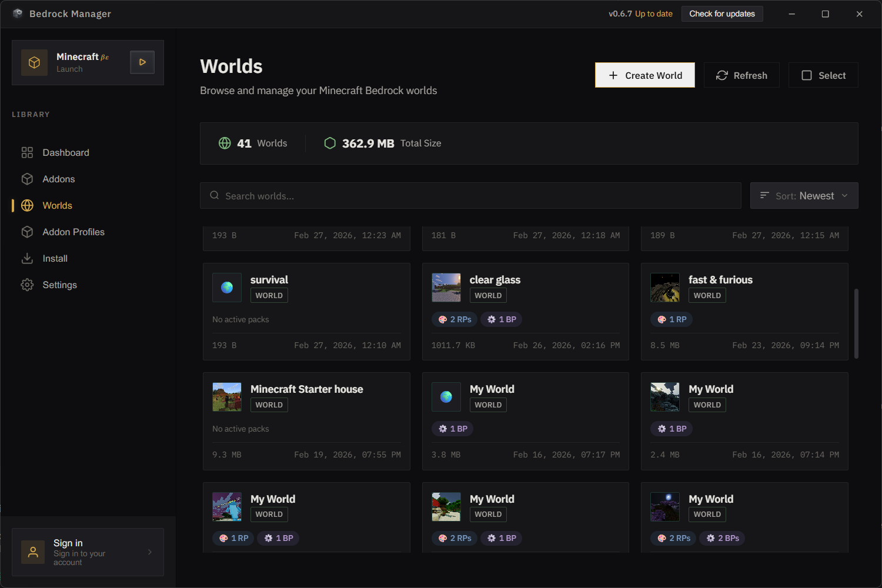This screenshot has height=588, width=882.
Task: Click the Addon Profiles cube icon
Action: click(x=27, y=232)
